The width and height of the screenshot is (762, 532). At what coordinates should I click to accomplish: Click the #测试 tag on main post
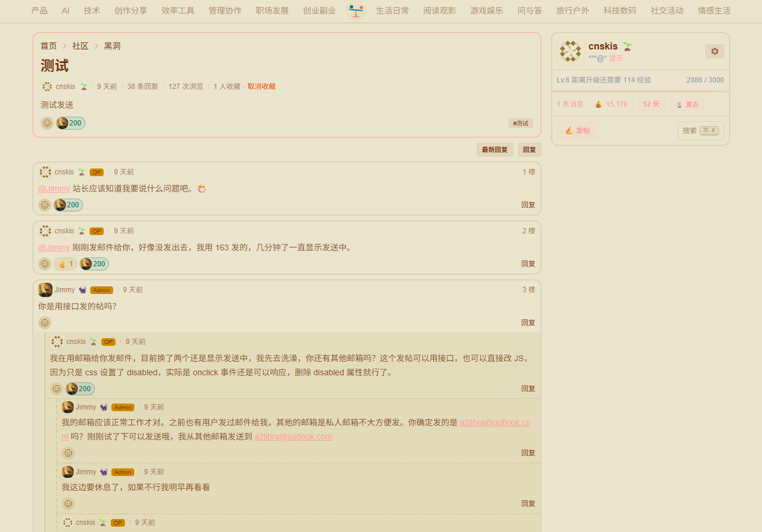coord(520,123)
